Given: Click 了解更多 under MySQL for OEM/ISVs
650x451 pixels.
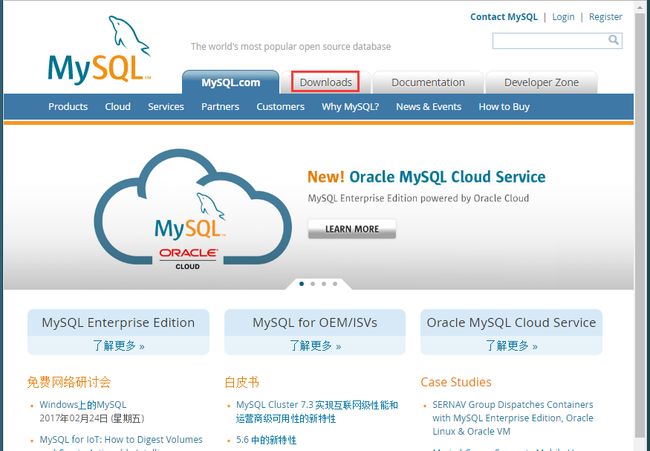Looking at the screenshot, I should click(x=315, y=346).
